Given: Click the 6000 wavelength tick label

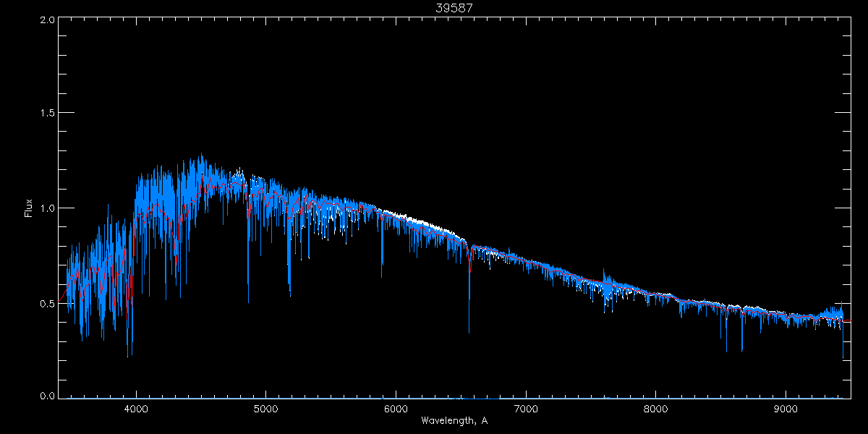Looking at the screenshot, I should (x=396, y=408).
